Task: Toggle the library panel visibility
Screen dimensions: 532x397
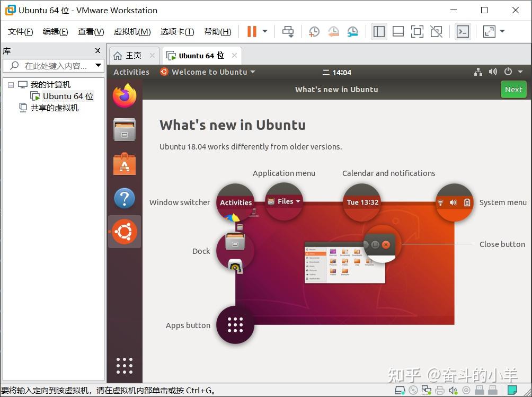Action: click(378, 31)
